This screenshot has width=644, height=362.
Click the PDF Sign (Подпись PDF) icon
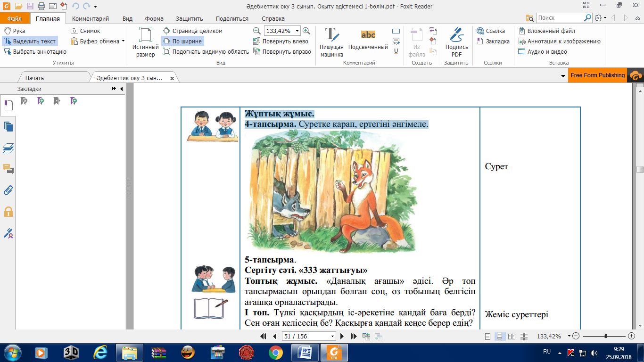click(x=456, y=42)
